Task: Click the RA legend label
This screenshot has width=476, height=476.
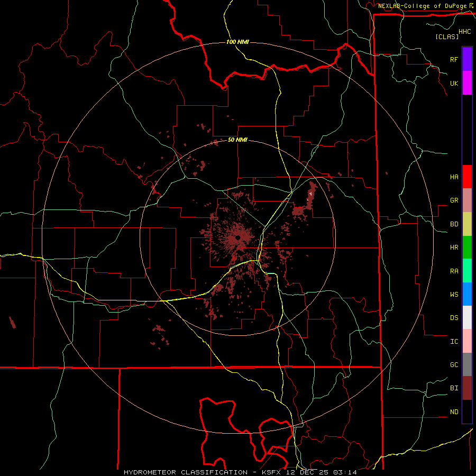Action: tap(454, 271)
